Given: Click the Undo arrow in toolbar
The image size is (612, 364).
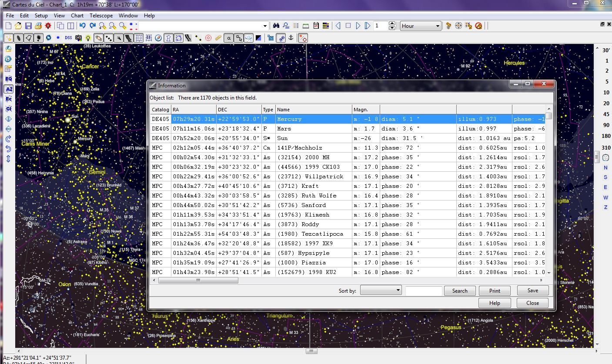Looking at the screenshot, I should click(x=82, y=26).
